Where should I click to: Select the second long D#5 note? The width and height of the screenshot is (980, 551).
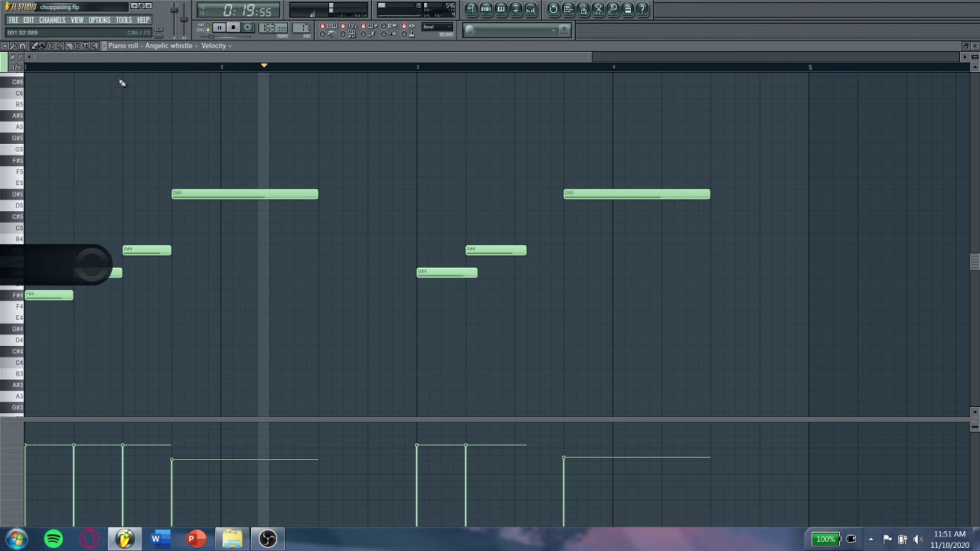point(637,194)
